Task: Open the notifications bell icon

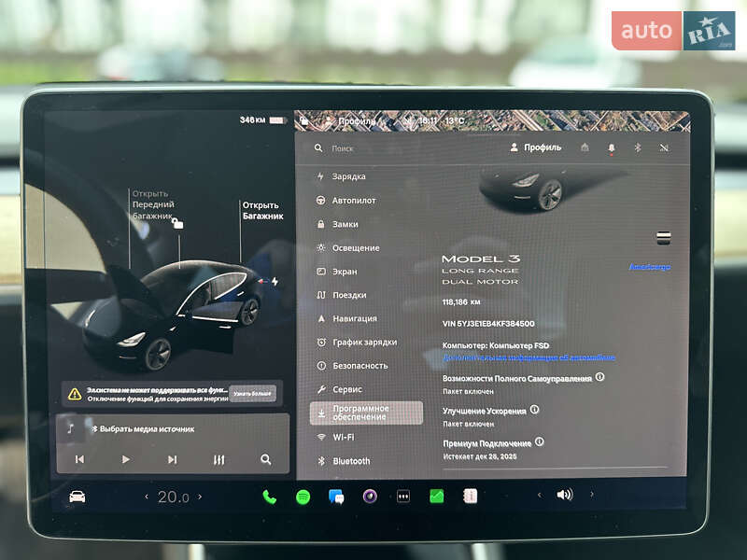Action: click(612, 148)
